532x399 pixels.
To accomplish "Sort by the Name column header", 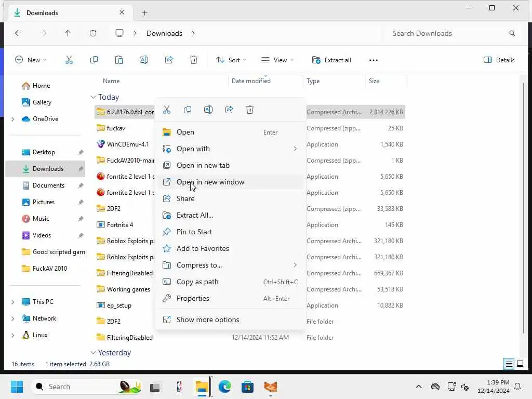I will point(111,81).
